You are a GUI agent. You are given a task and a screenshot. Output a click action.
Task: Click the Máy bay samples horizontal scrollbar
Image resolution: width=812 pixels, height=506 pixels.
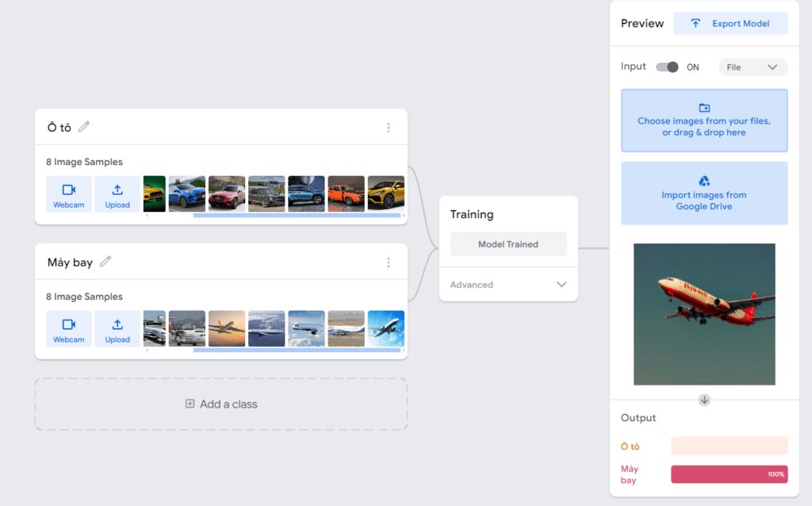coord(297,350)
